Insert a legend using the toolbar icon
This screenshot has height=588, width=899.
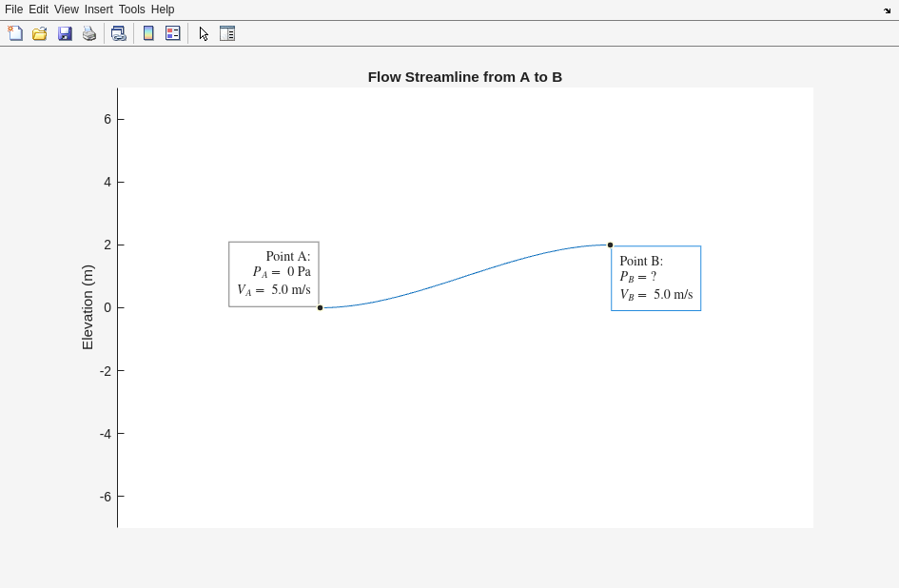tap(173, 33)
